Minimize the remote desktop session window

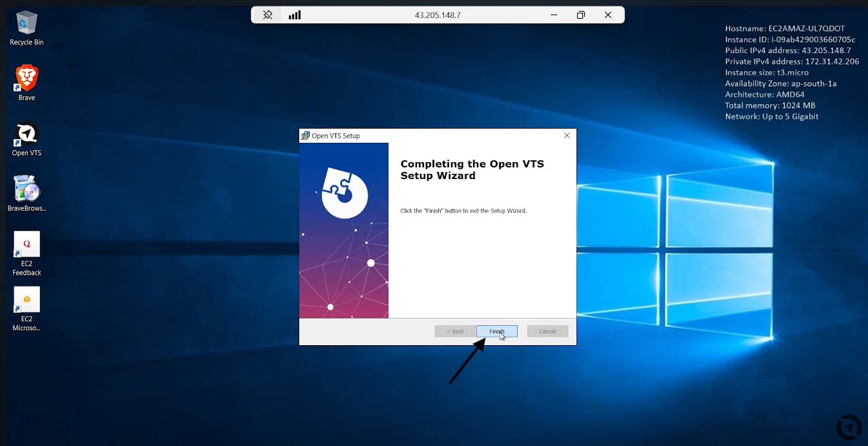pos(554,15)
